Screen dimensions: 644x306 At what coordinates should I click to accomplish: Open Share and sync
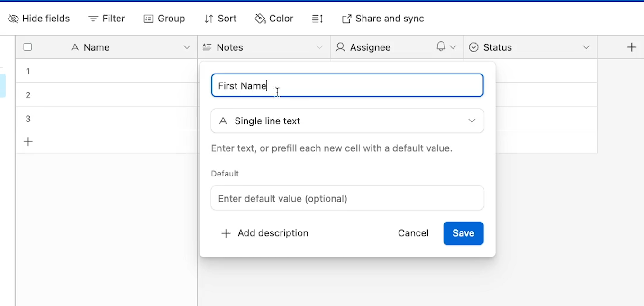383,19
